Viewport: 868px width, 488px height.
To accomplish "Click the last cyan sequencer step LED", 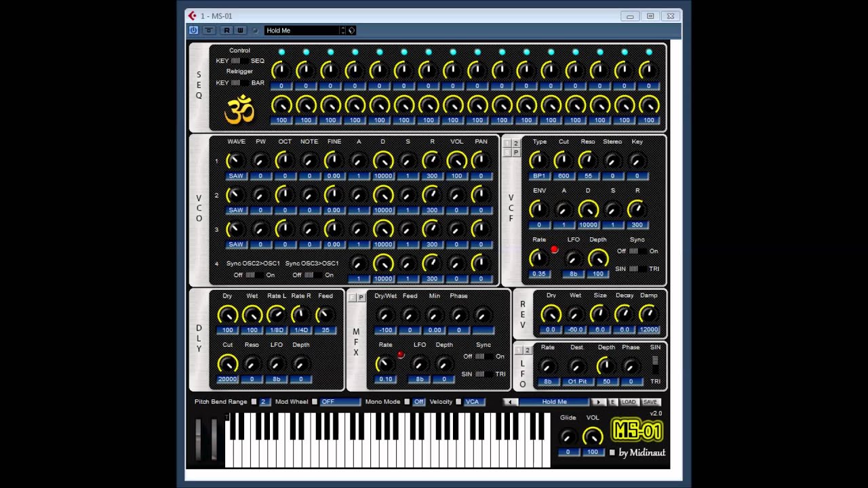I will click(649, 52).
